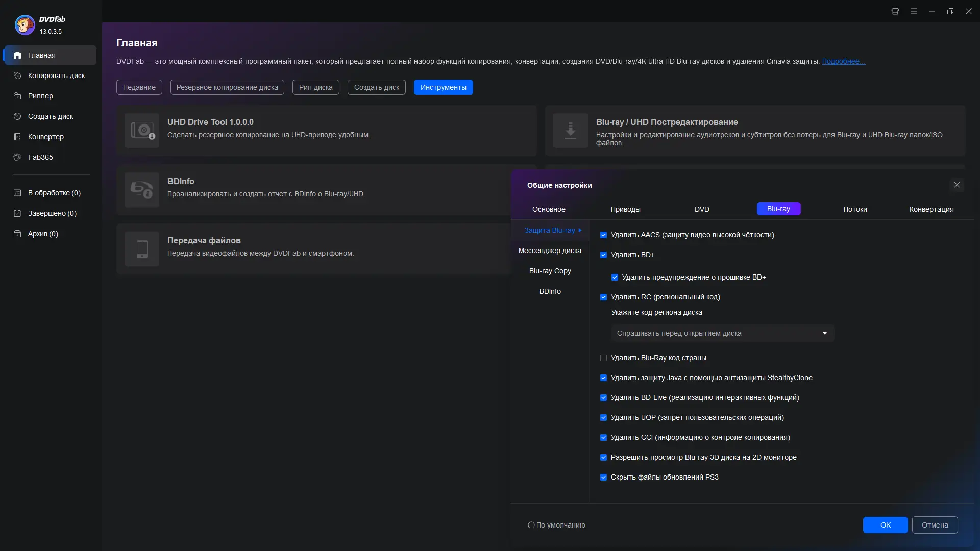Click the BDInfo disc icon
Screen dimensions: 980x551
coord(142,190)
